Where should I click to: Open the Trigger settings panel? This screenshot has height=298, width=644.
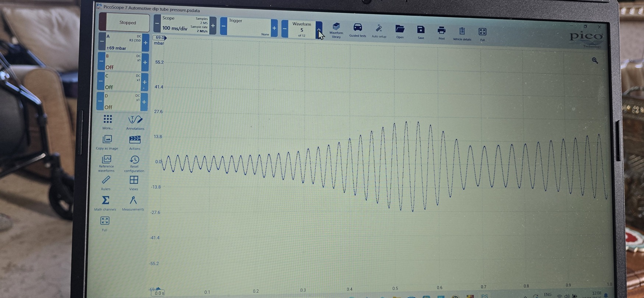(249, 27)
